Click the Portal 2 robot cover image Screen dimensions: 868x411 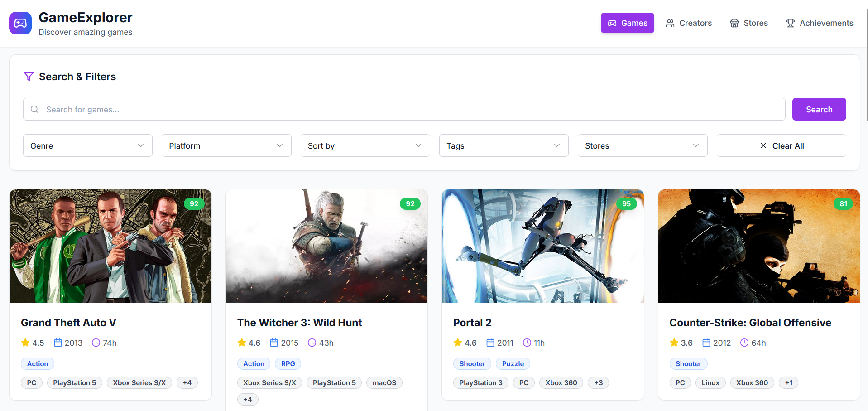click(543, 246)
